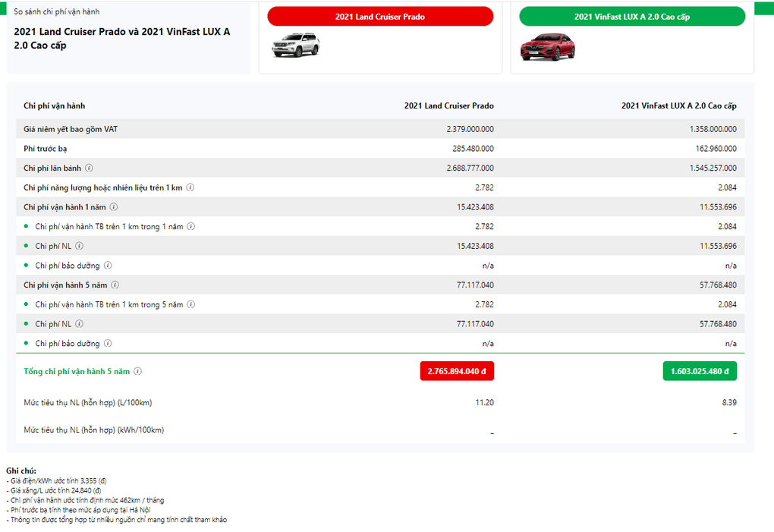Click the red VinFast LUX A car image
774x532 pixels.
click(x=547, y=47)
